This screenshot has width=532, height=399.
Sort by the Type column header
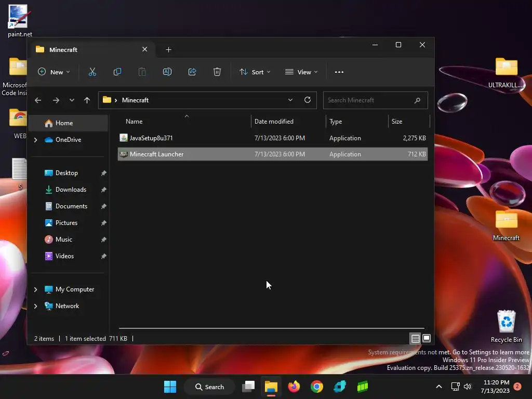(357, 122)
